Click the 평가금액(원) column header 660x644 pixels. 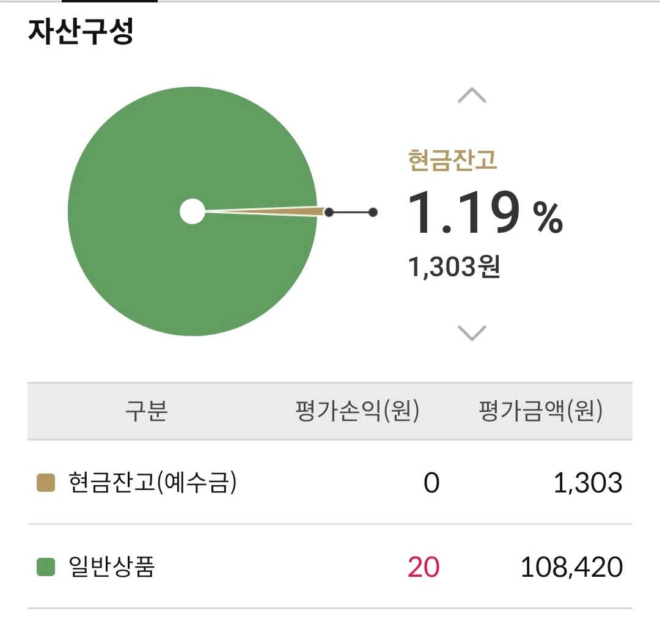tap(541, 411)
